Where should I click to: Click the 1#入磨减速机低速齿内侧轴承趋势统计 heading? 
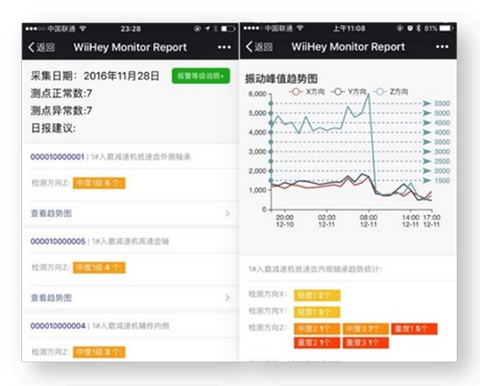click(315, 269)
